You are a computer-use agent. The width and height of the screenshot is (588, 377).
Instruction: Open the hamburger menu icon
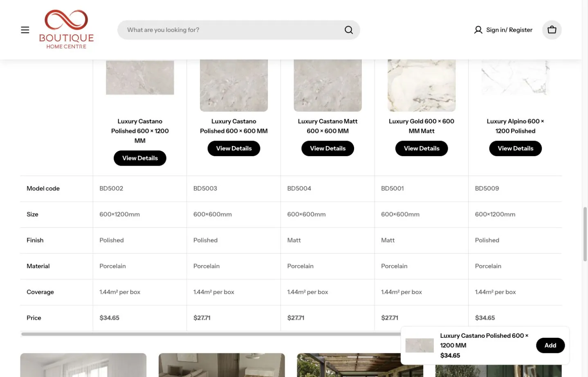pos(25,30)
